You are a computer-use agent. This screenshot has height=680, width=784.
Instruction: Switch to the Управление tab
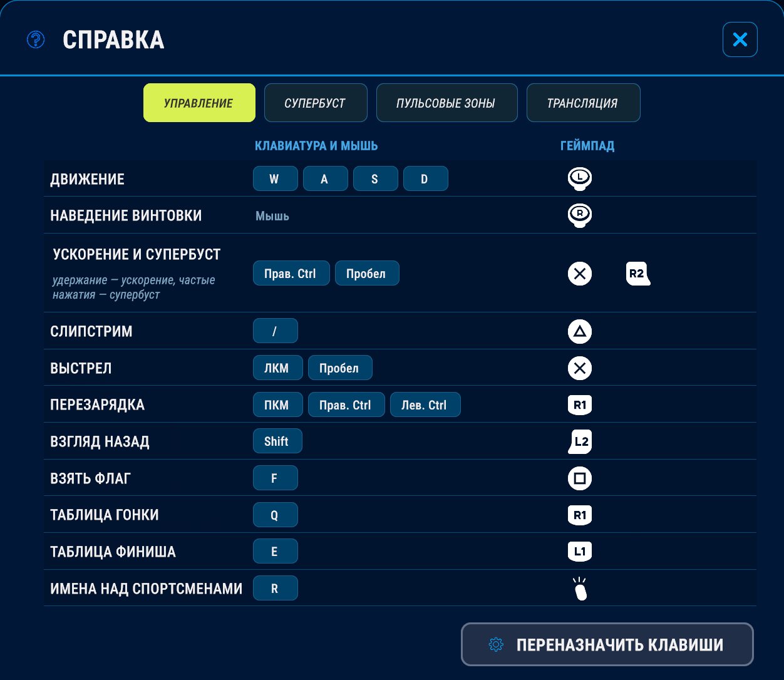pyautogui.click(x=199, y=103)
